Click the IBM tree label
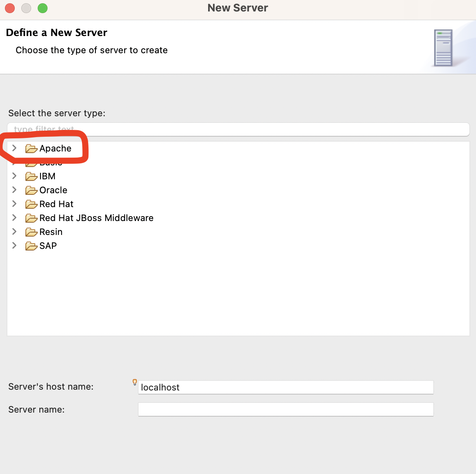Image resolution: width=476 pixels, height=474 pixels. pos(48,176)
